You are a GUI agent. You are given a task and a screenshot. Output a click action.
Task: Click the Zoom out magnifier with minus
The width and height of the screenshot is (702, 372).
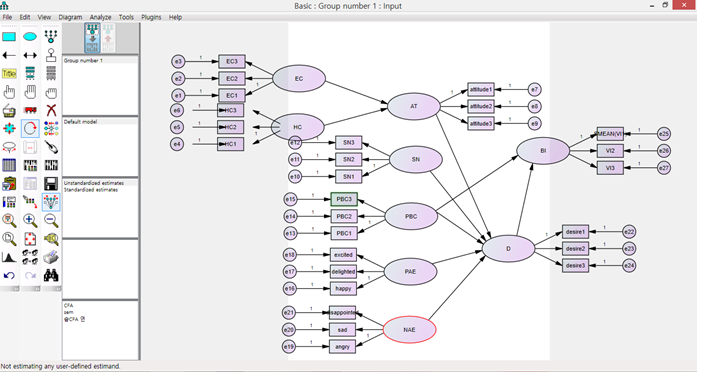point(51,220)
